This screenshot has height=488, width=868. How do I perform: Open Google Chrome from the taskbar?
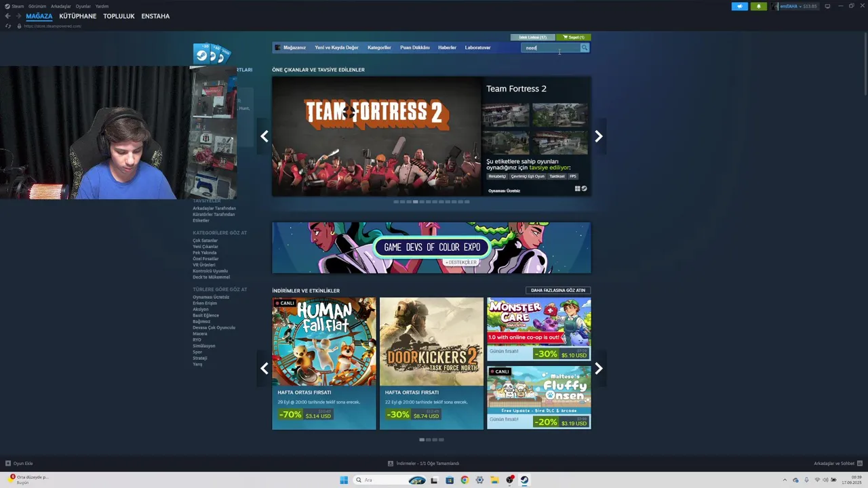465,480
